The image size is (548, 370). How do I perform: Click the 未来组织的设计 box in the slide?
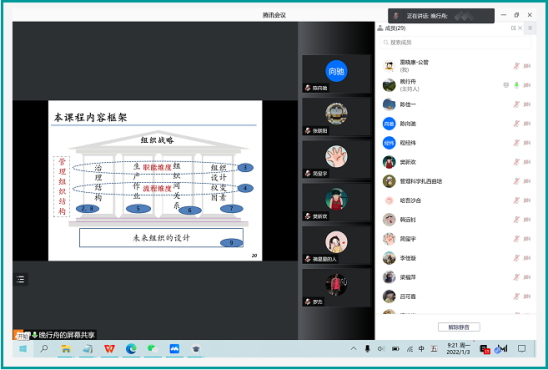[x=161, y=238]
